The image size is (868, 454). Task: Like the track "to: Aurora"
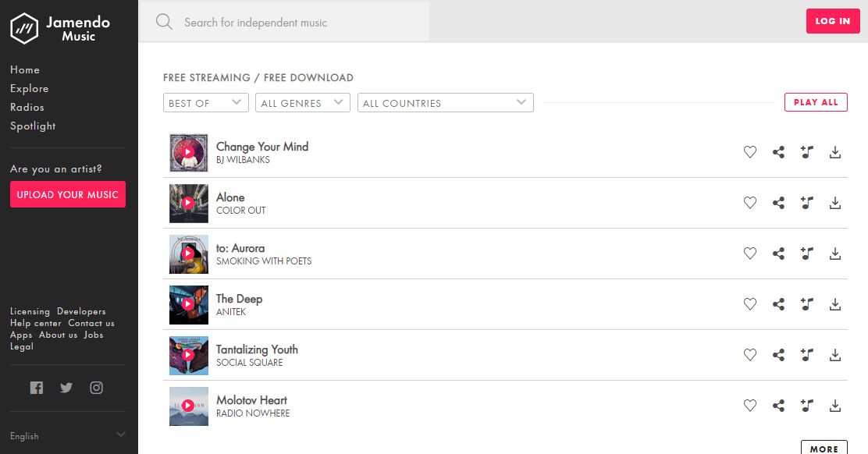(x=750, y=254)
